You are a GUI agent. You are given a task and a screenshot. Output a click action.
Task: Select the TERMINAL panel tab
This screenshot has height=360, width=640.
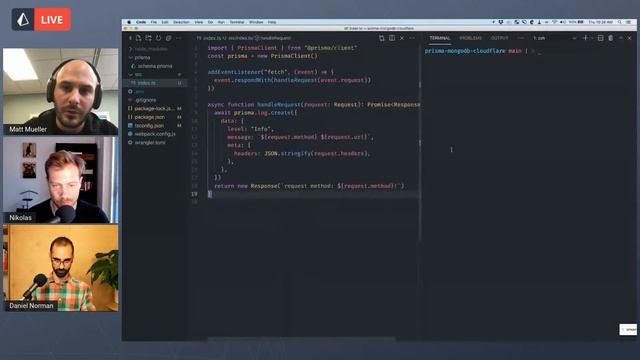(x=440, y=38)
